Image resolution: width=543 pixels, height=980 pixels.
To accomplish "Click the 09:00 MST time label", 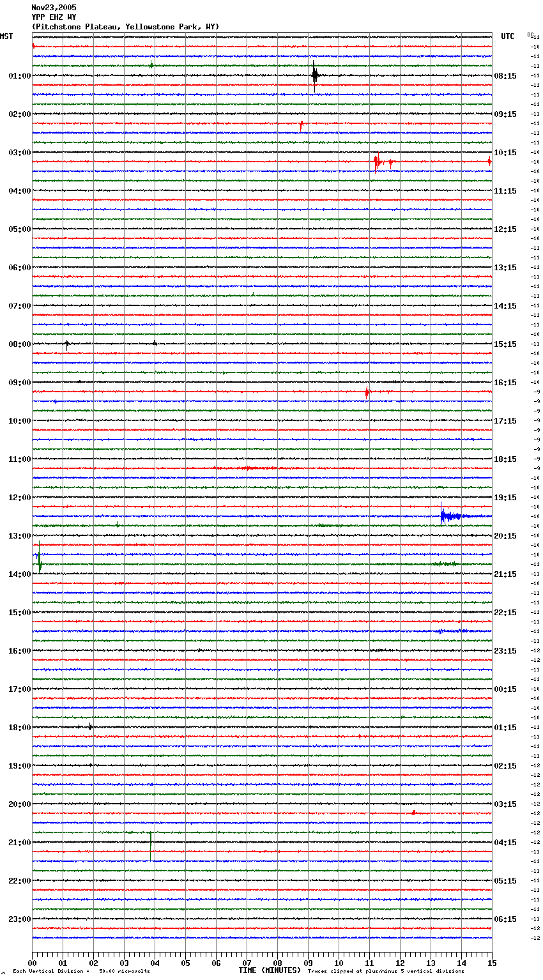I will [x=20, y=383].
